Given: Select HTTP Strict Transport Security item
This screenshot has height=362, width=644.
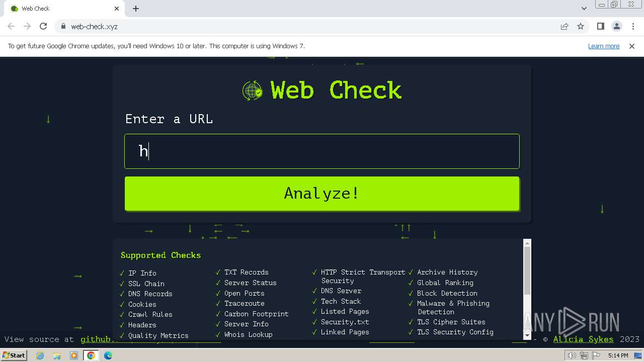Looking at the screenshot, I should point(363,277).
